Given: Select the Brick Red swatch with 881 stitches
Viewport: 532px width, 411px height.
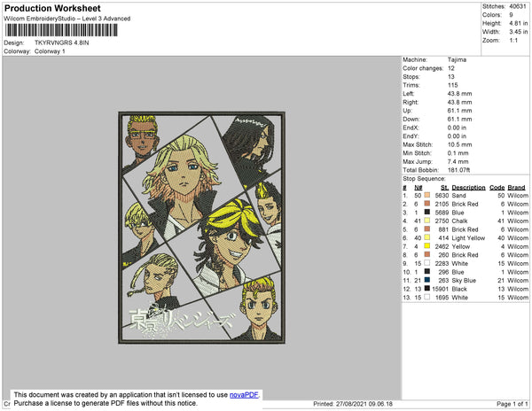Looking at the screenshot, I should pyautogui.click(x=426, y=229).
